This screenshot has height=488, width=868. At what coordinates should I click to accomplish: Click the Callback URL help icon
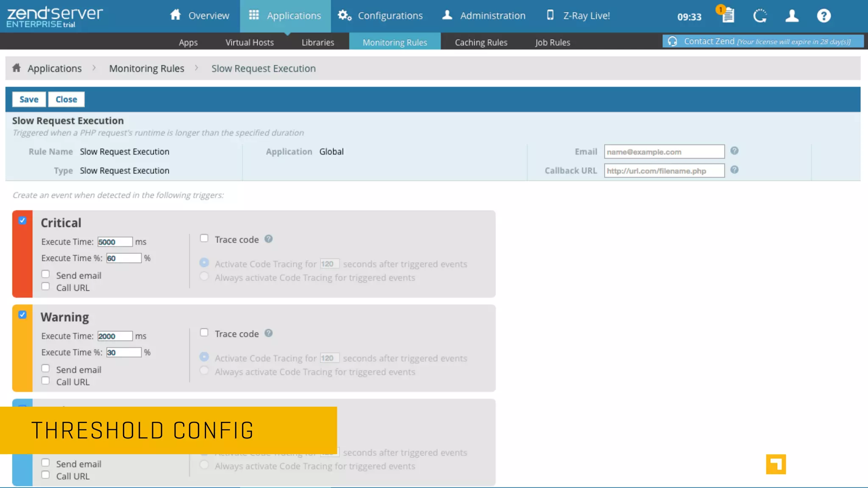pos(734,170)
